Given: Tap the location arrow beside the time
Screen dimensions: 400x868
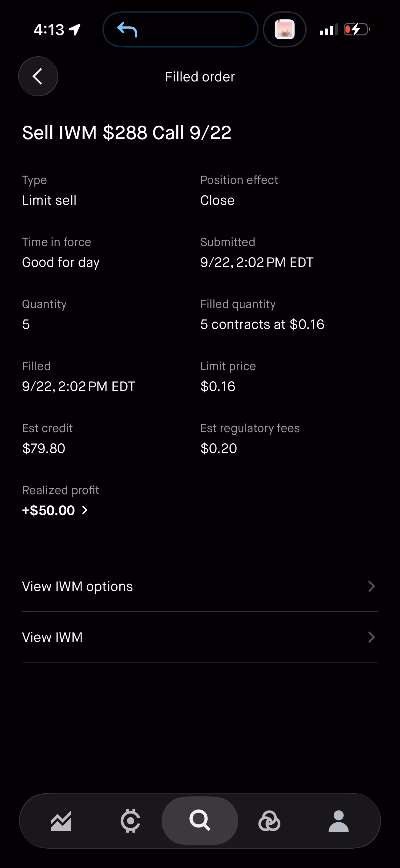Looking at the screenshot, I should coord(75,30).
